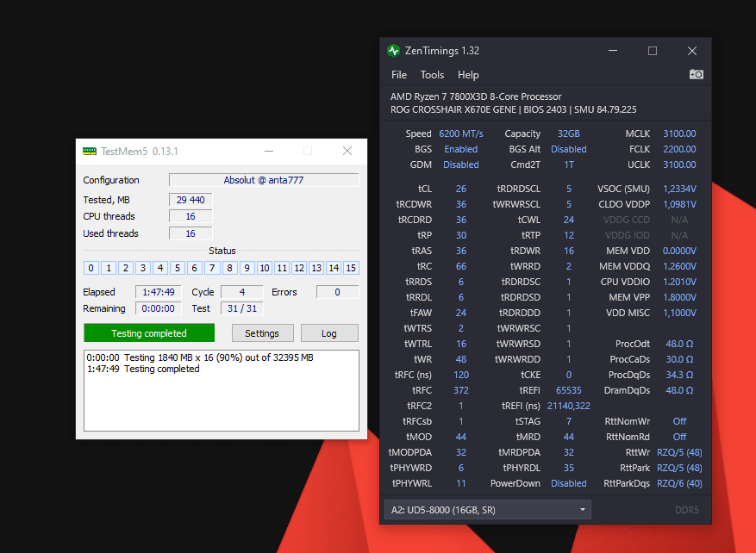
Task: Select status thread box 9
Action: [x=247, y=268]
